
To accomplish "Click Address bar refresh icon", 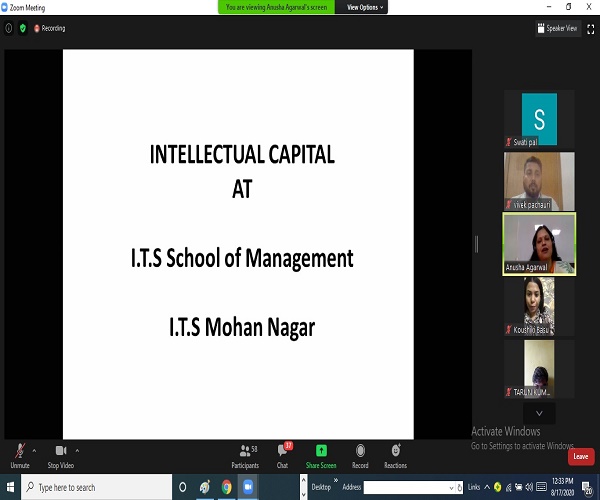I will 460,487.
